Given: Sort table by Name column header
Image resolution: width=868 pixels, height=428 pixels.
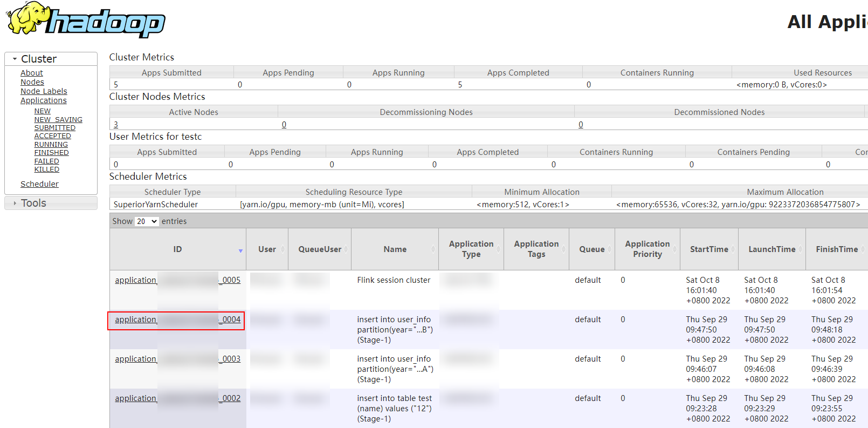Looking at the screenshot, I should pos(395,249).
